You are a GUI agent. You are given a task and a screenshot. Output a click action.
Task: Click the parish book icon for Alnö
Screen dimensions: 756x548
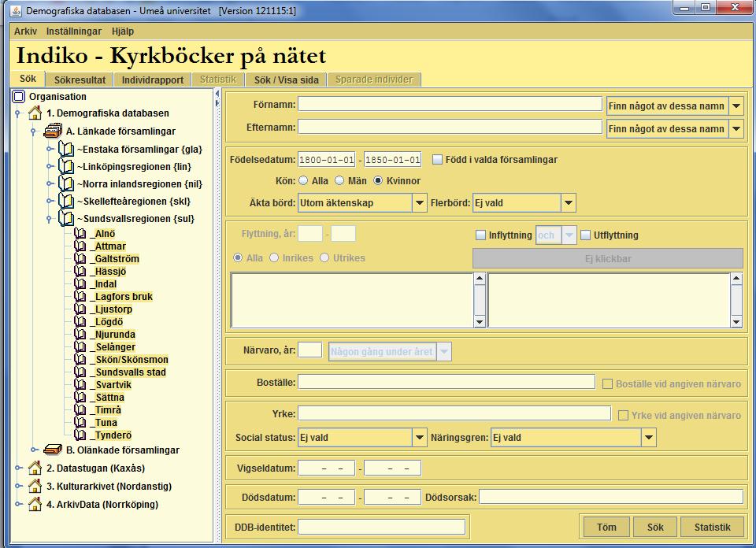(80, 233)
